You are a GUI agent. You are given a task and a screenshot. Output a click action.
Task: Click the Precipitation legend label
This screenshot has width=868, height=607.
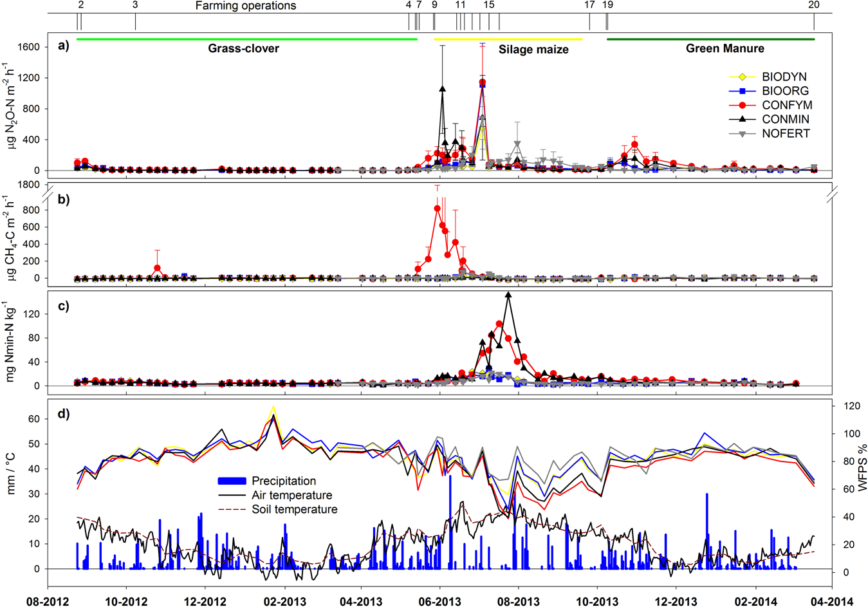[284, 481]
